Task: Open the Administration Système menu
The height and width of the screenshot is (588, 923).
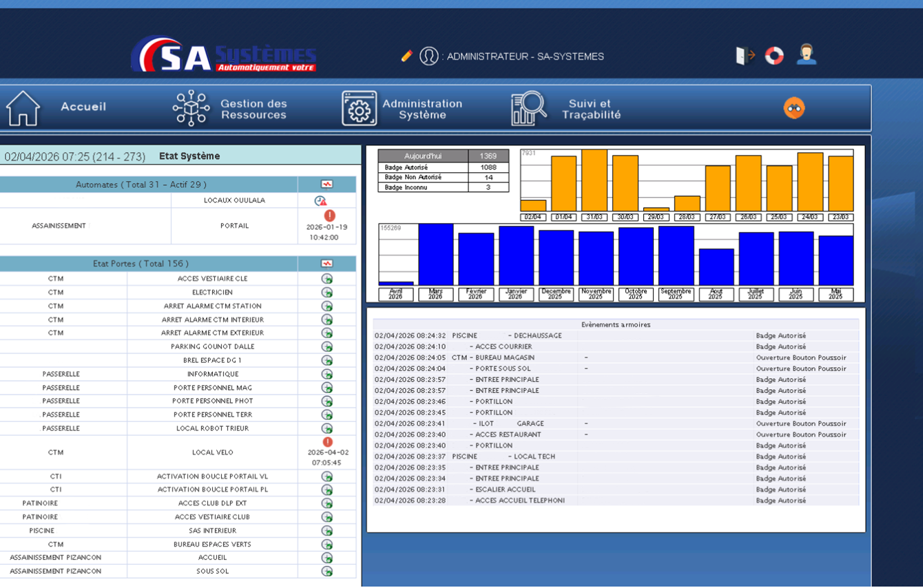Action: click(402, 109)
